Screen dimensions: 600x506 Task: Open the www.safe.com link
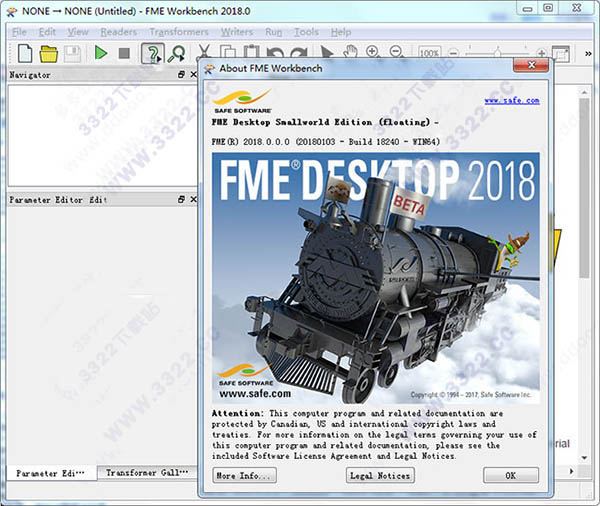pos(512,101)
